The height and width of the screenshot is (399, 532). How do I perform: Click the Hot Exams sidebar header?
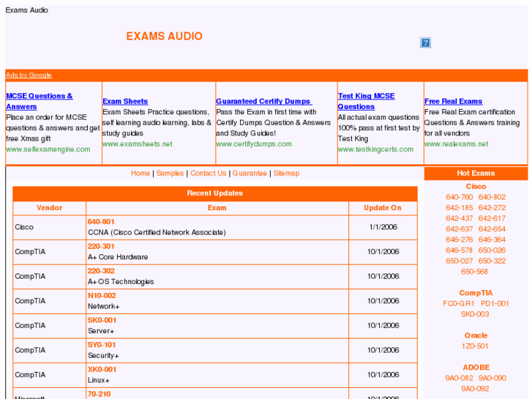476,174
